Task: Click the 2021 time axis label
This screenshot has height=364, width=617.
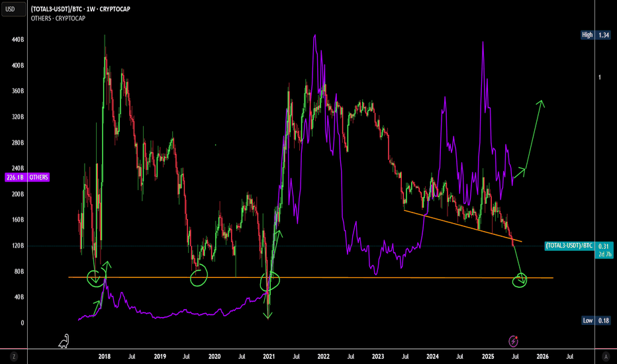Action: tap(269, 357)
